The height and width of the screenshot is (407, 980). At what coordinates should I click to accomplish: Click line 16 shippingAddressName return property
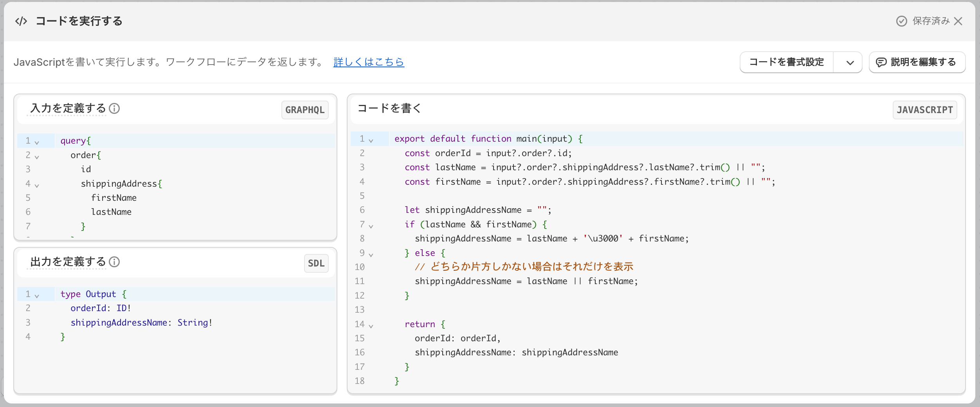point(516,352)
